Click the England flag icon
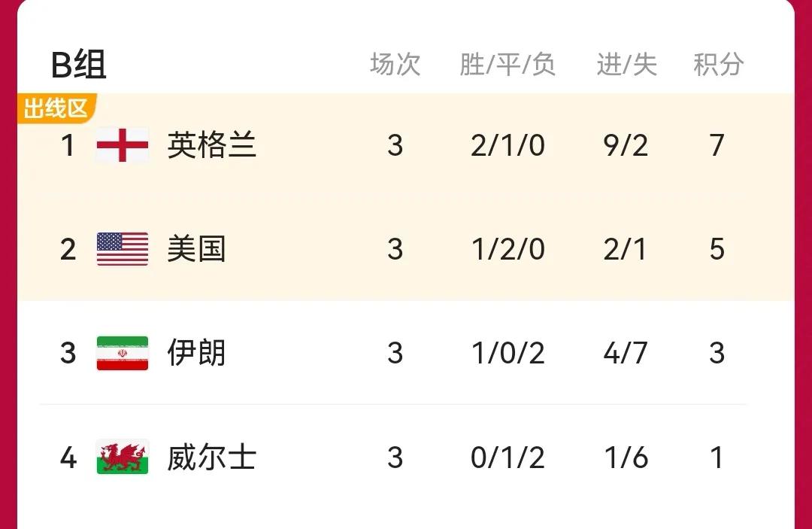The image size is (812, 529). [x=123, y=147]
